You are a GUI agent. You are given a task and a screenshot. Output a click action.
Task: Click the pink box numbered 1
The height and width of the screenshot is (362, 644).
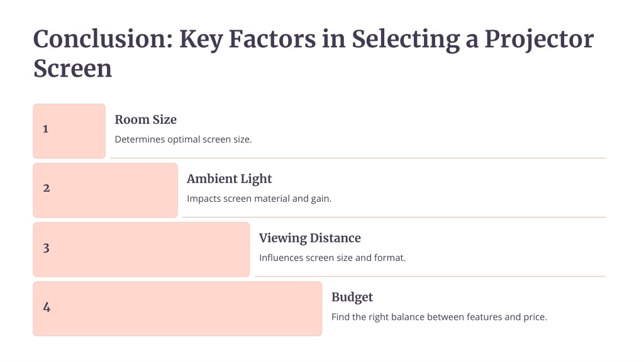pos(69,131)
